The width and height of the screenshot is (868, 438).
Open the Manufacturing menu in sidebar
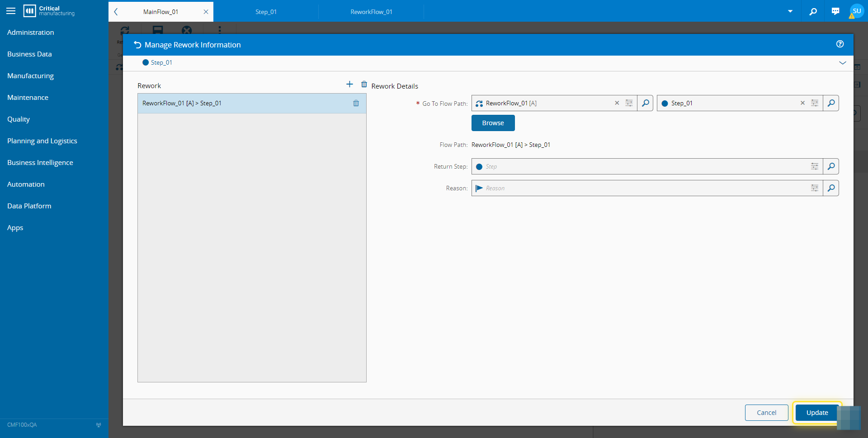point(30,76)
